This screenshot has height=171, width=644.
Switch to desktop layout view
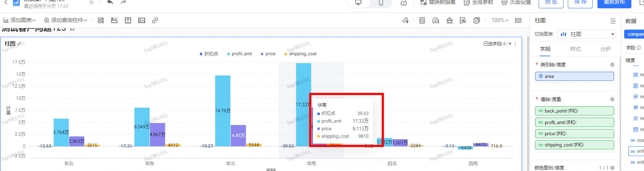click(x=358, y=3)
